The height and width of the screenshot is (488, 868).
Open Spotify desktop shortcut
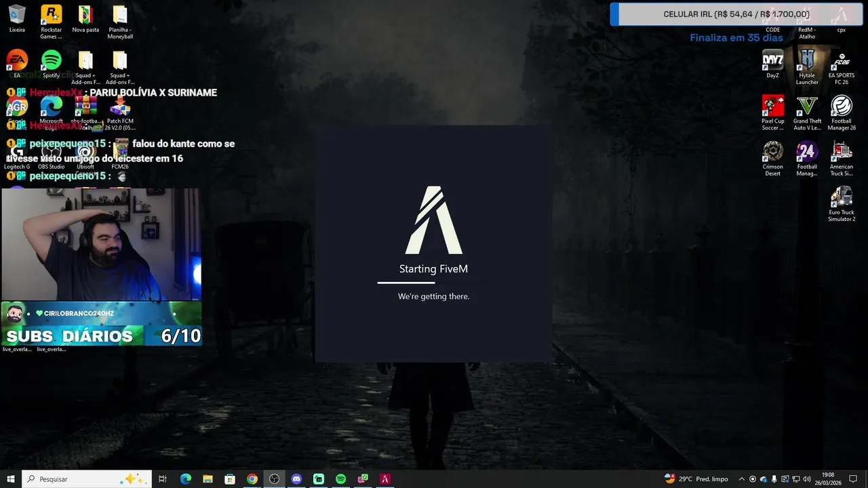(51, 64)
